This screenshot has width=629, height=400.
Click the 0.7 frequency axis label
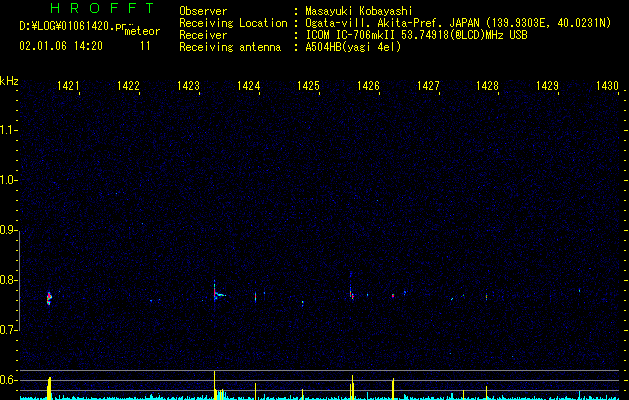coord(8,330)
